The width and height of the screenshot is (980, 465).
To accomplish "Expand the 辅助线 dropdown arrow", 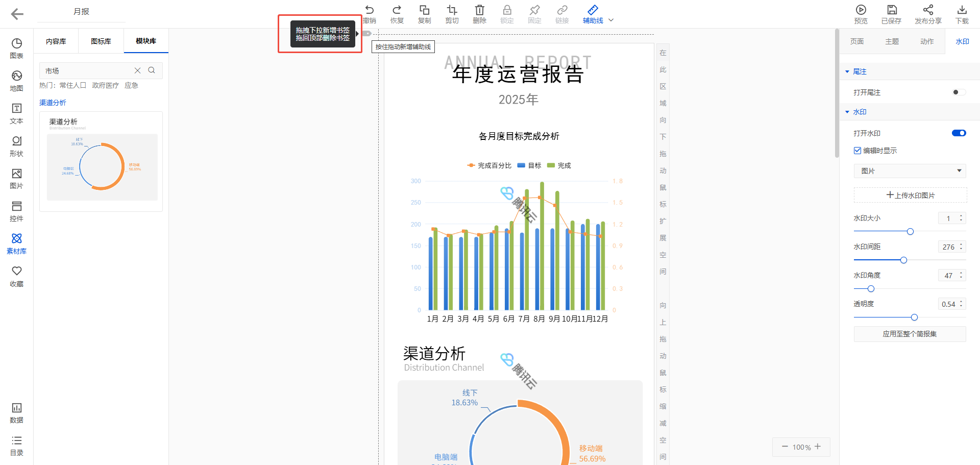I will pyautogui.click(x=611, y=20).
